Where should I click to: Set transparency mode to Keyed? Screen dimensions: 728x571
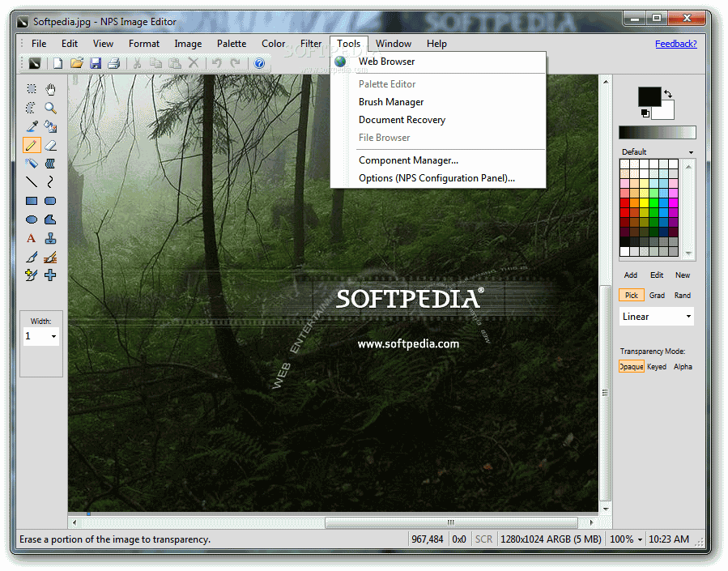point(657,367)
